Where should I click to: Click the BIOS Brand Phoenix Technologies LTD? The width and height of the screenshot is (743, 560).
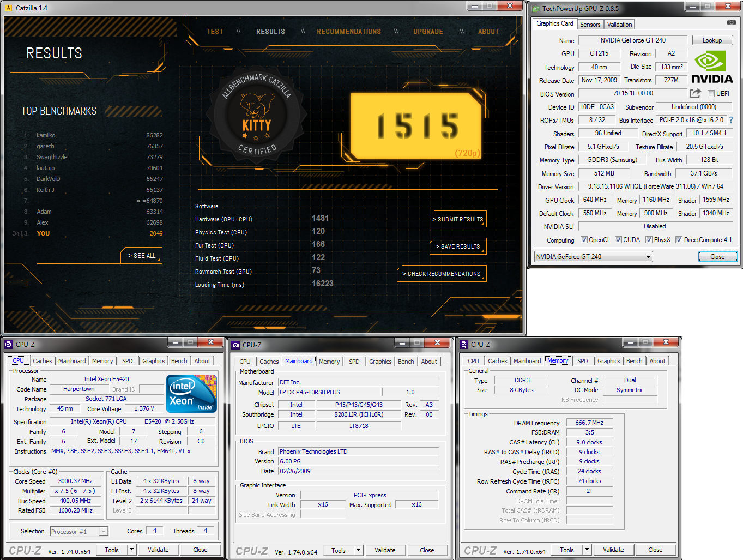(358, 451)
